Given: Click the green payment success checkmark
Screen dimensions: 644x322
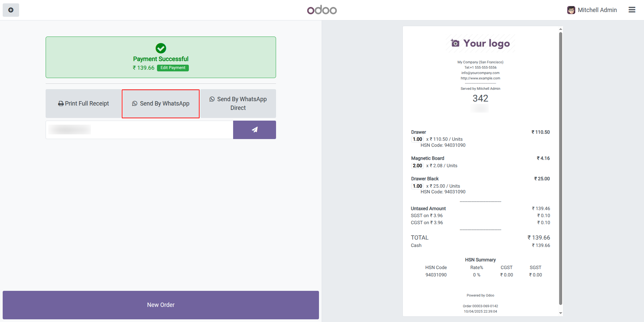Looking at the screenshot, I should click(x=161, y=48).
